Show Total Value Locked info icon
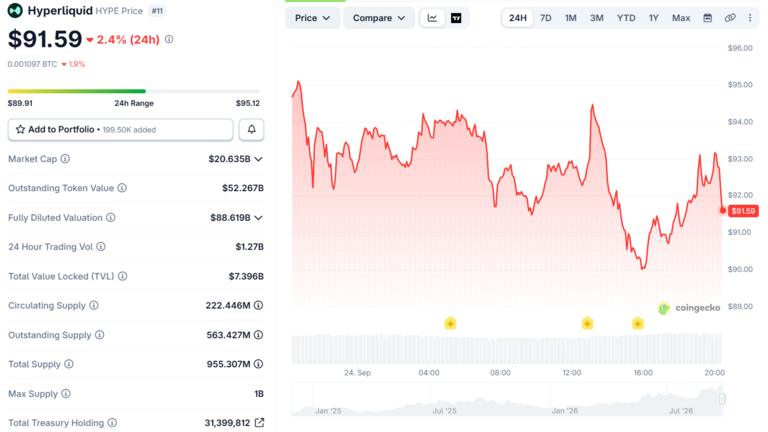Viewport: 768px width, 432px height. (x=122, y=276)
